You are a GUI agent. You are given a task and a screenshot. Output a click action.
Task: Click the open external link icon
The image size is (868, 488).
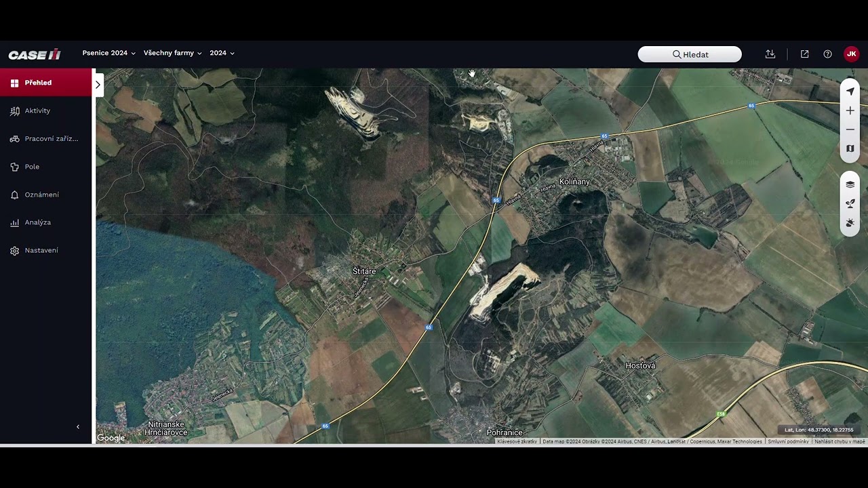point(805,54)
